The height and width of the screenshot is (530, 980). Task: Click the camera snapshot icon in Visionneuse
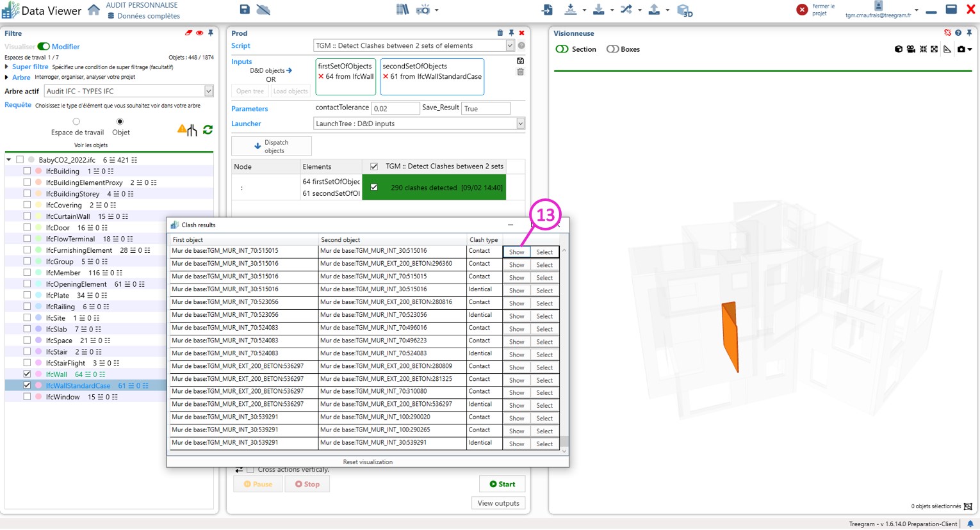[961, 49]
